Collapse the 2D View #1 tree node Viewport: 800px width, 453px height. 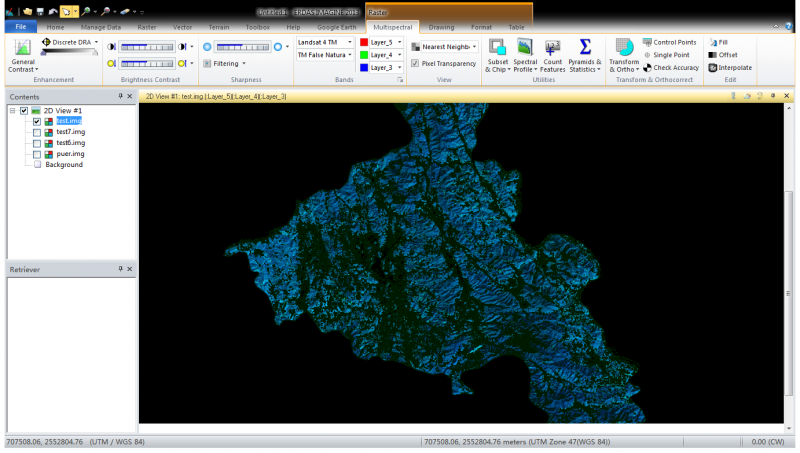pos(12,111)
